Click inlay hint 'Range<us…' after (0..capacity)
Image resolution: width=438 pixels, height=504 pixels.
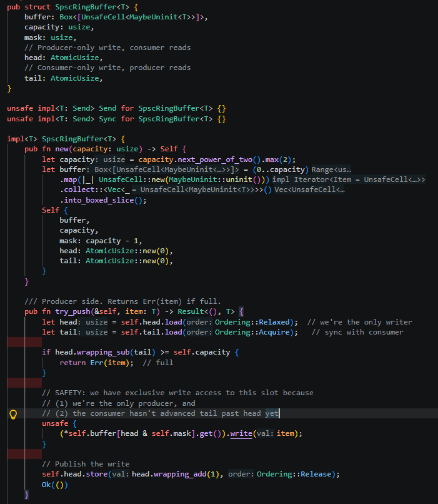coord(331,169)
